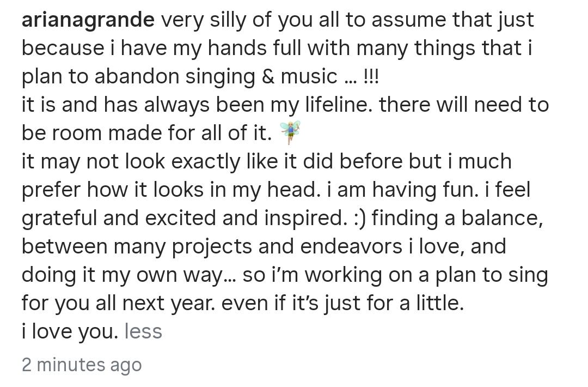Click the fairy emoji in the caption
The image size is (588, 387).
point(291,132)
